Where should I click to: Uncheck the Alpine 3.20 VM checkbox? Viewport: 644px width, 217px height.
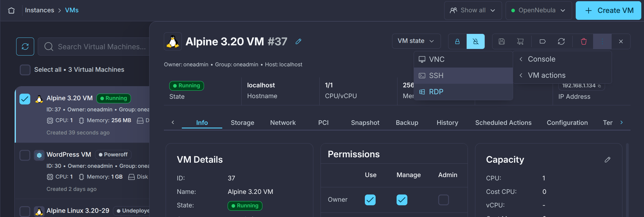pyautogui.click(x=25, y=99)
